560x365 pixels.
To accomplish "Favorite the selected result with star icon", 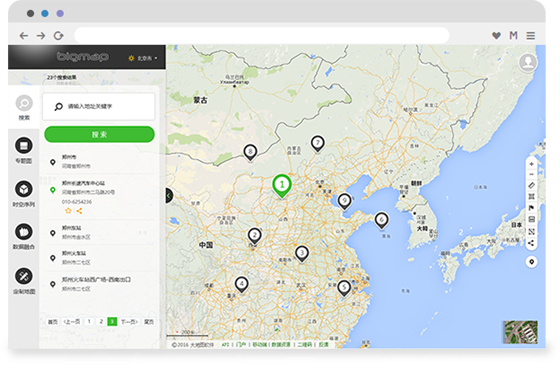I will (68, 211).
